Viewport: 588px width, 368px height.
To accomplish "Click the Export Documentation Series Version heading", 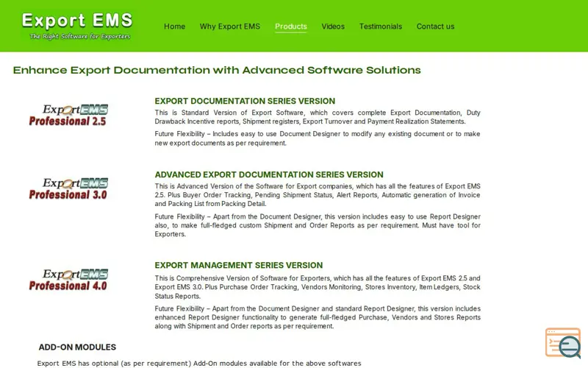I will coord(245,101).
